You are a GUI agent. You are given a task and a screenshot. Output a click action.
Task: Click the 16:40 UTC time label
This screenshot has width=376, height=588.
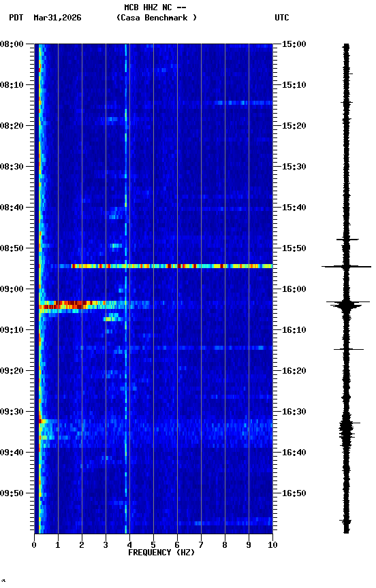[294, 453]
